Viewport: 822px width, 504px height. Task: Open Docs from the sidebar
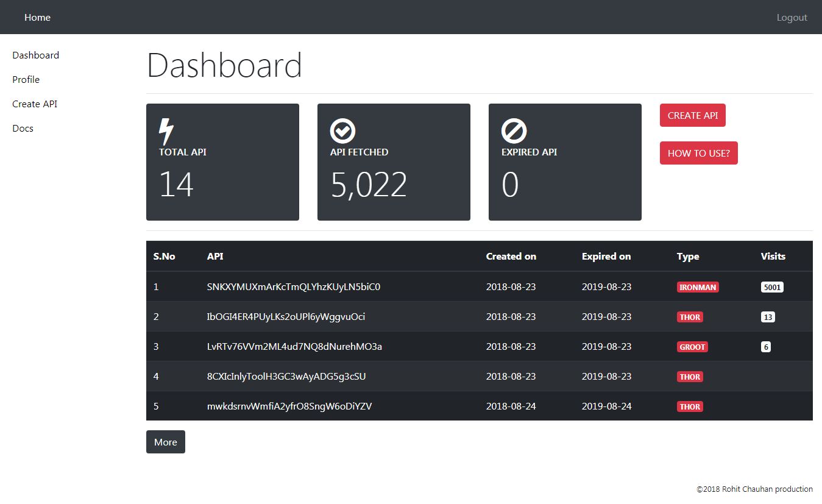(x=23, y=129)
